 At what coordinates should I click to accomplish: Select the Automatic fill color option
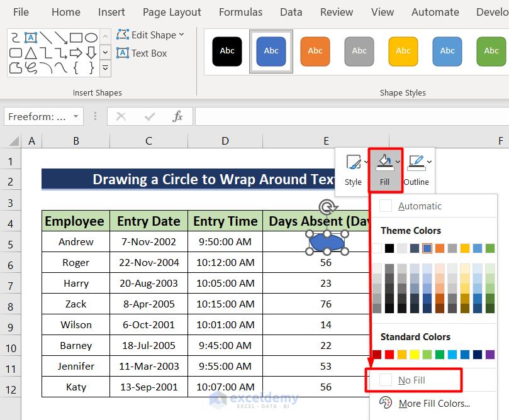pos(420,206)
